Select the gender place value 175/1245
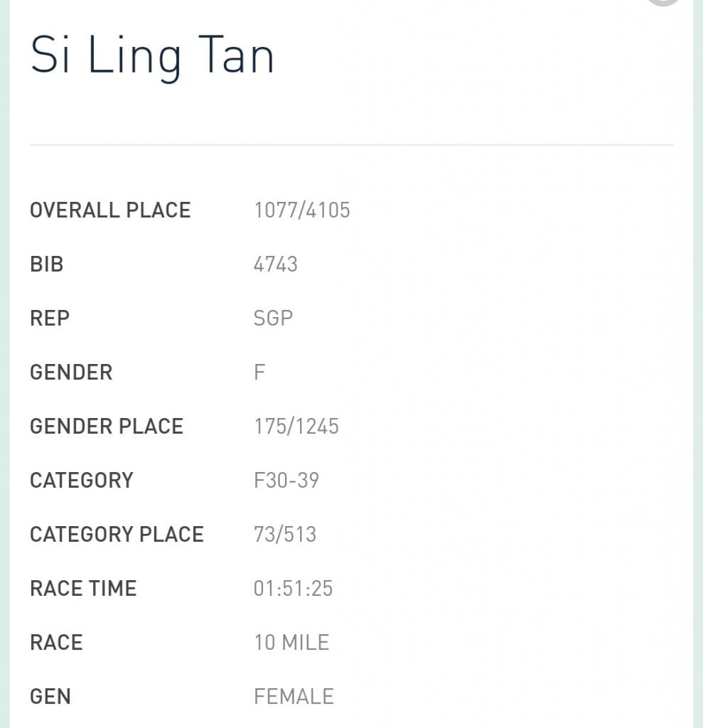This screenshot has width=703, height=728. coord(296,427)
